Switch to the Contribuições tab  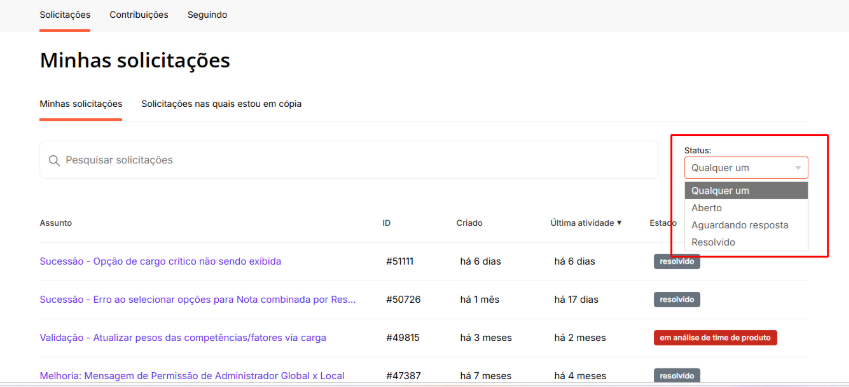[x=139, y=15]
